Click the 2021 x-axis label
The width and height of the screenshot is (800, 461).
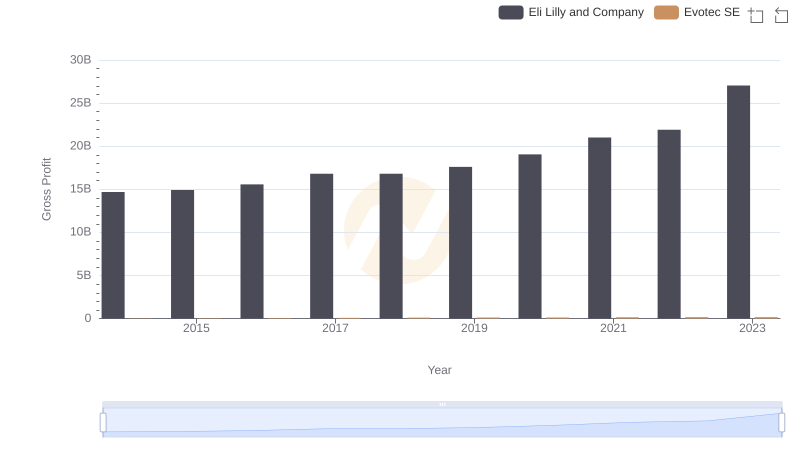[613, 328]
